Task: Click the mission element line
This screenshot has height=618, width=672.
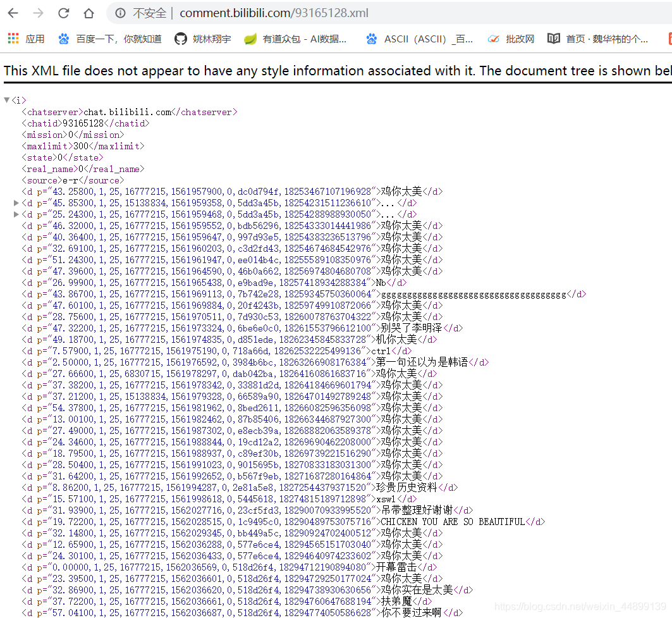Action: pyautogui.click(x=73, y=135)
